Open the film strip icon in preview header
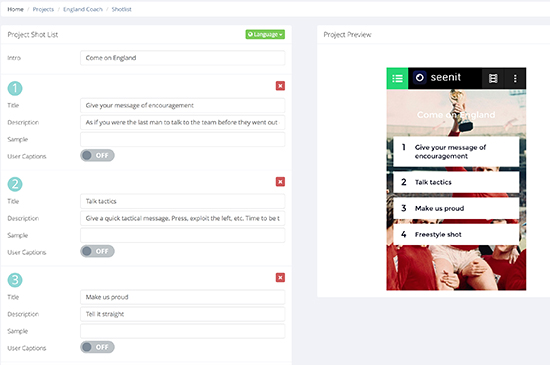Screen dimensions: 550x365 493,78
